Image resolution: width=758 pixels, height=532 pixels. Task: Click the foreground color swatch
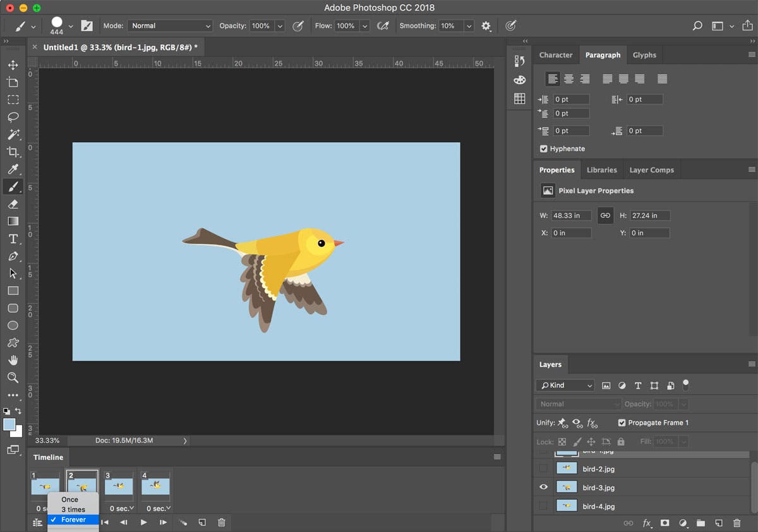[x=9, y=425]
